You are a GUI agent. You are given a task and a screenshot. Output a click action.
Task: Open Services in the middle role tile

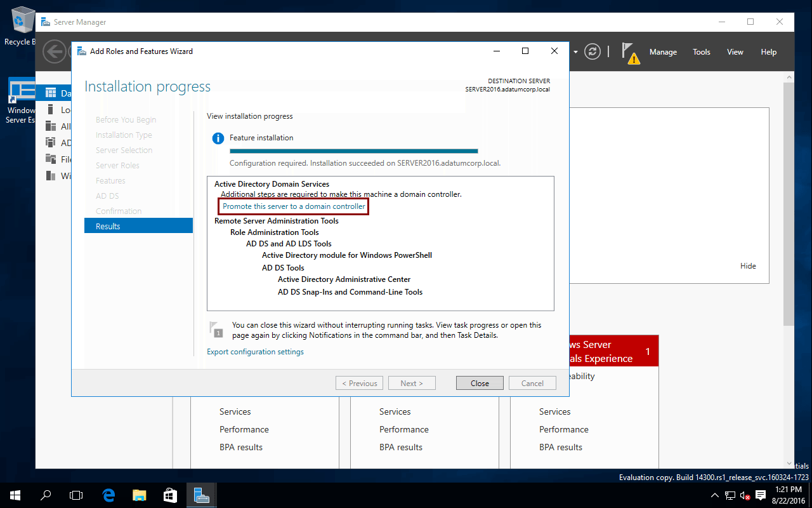tap(395, 411)
